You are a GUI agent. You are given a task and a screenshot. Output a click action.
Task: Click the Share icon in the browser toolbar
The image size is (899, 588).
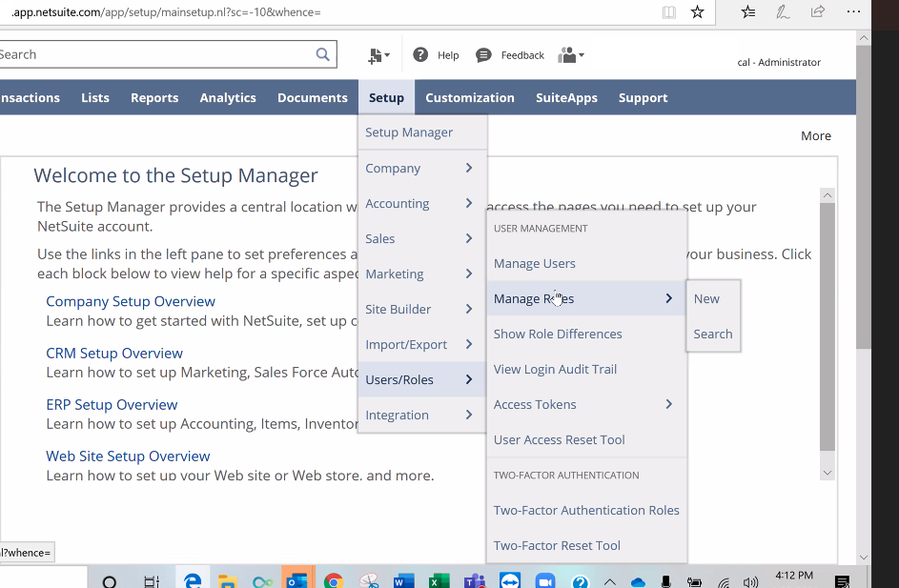coord(817,11)
